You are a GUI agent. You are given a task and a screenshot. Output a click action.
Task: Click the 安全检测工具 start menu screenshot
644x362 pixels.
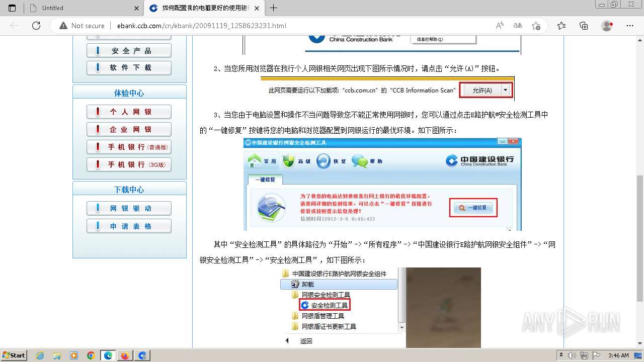pyautogui.click(x=380, y=308)
